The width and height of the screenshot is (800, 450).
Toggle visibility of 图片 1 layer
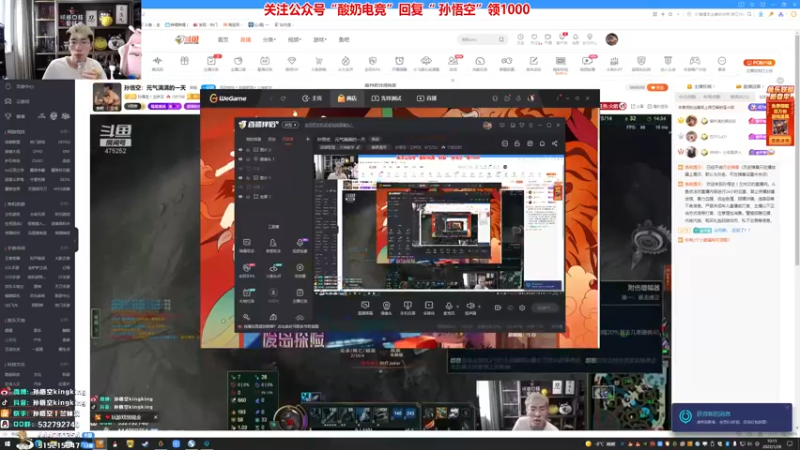(240, 178)
